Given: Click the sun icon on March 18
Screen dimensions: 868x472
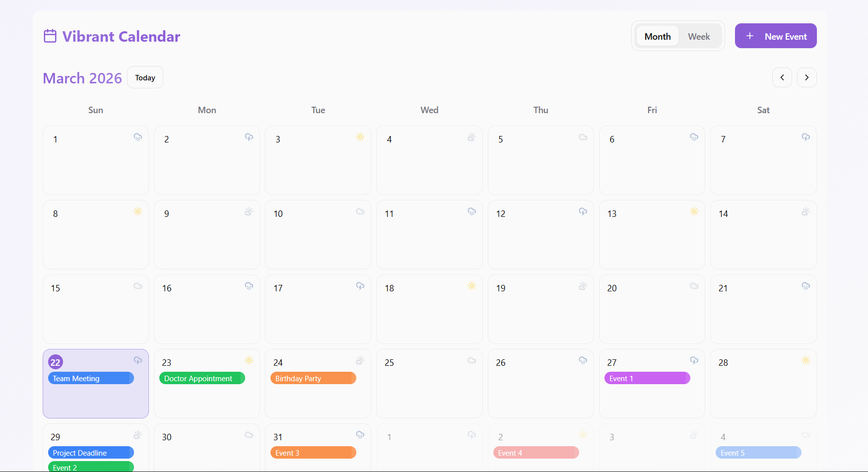Looking at the screenshot, I should [471, 286].
